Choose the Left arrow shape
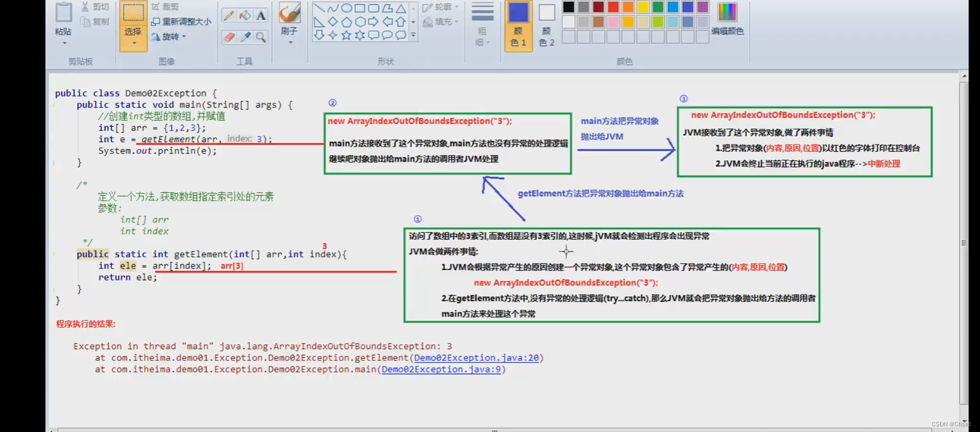Image resolution: width=980 pixels, height=432 pixels. [x=387, y=22]
